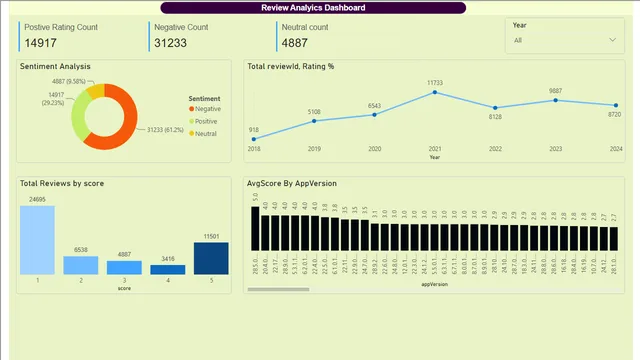Open the Year slicer dropdown
This screenshot has height=360, width=640.
pyautogui.click(x=564, y=40)
